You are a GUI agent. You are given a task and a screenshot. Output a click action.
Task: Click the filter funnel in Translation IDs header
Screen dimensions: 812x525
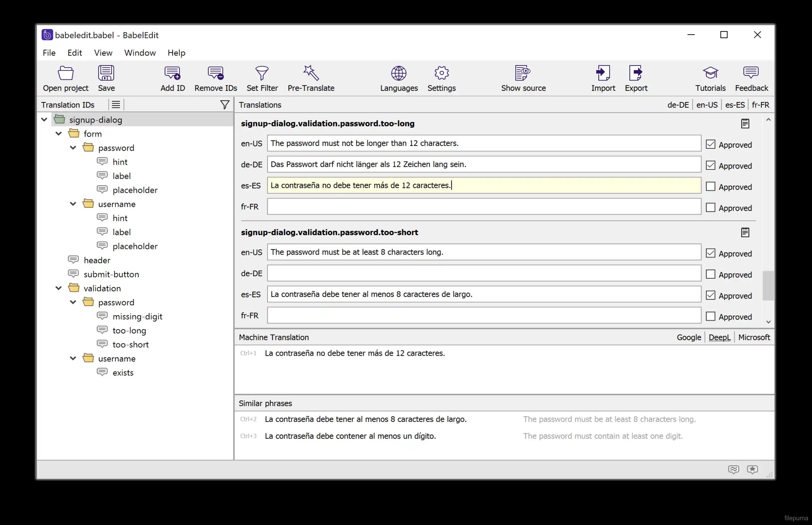(225, 105)
